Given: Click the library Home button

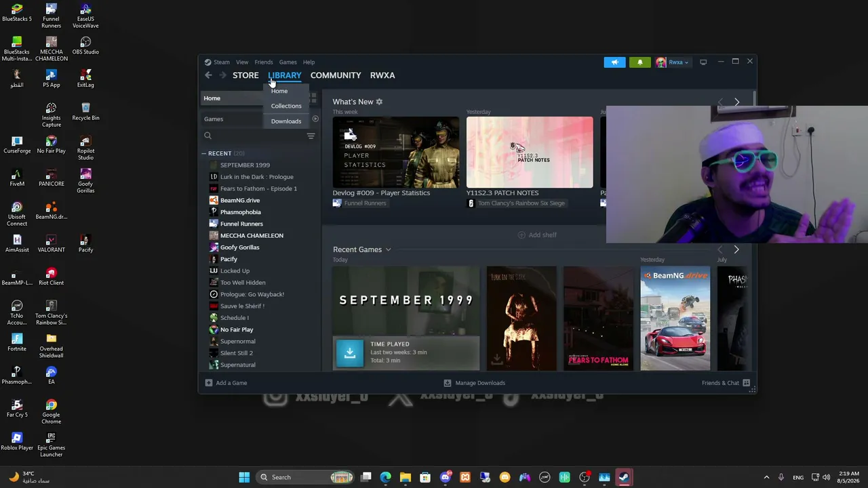Looking at the screenshot, I should 232,98.
